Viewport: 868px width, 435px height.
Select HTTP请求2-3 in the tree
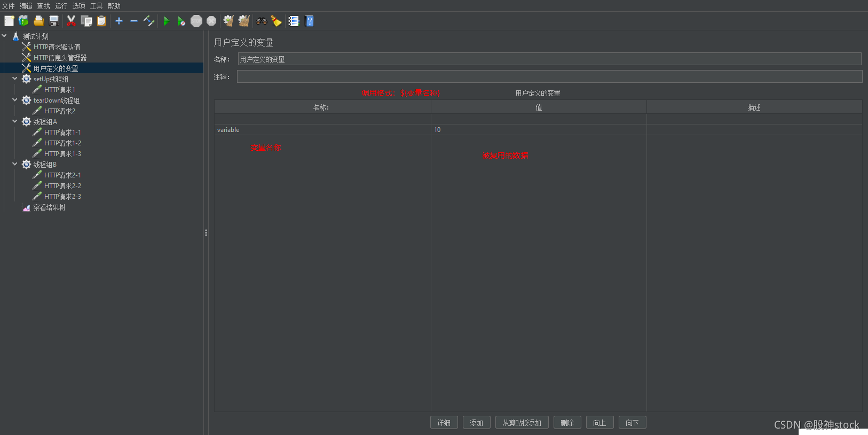62,197
